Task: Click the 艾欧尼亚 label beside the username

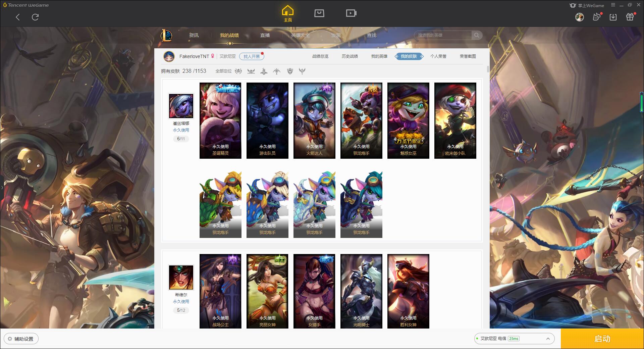Action: [228, 56]
